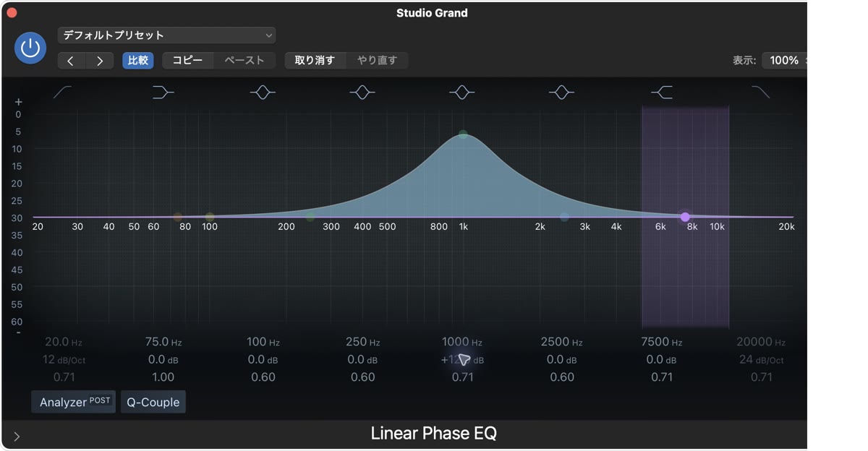Click the 20.0 Hz frequency value
The image size is (868, 451).
point(63,342)
